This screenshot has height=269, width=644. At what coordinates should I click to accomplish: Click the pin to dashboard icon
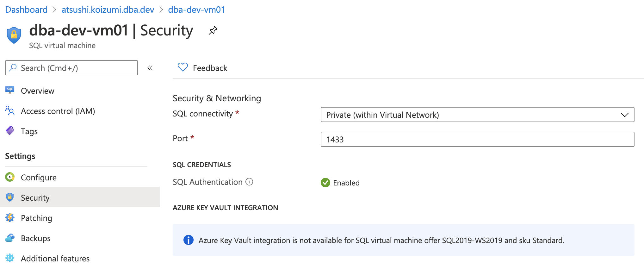pos(213,31)
